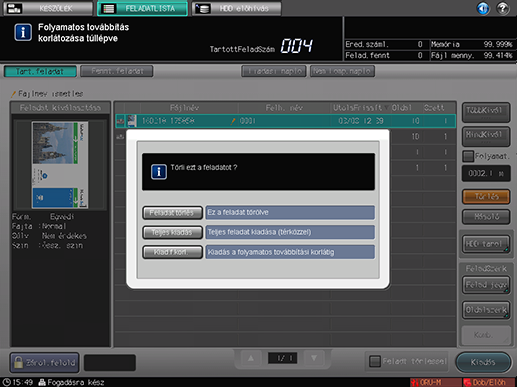Viewport: 517px width, 387px height.
Task: Click the Komb. button
Action: 486,335
